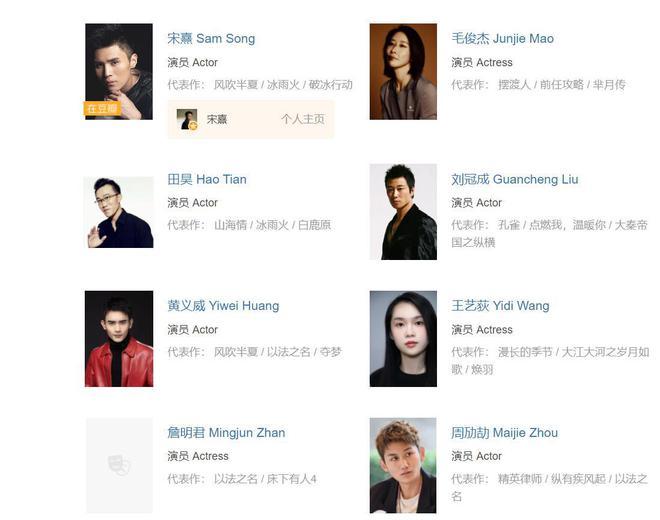This screenshot has height=520, width=660.
Task: Open 周劢劼 Maijie Zhou profile link
Action: click(504, 432)
